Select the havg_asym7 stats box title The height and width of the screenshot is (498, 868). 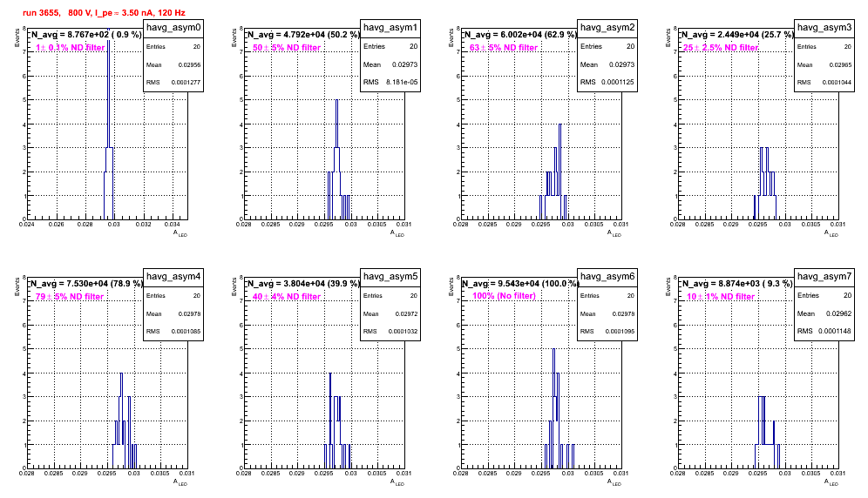coord(824,276)
